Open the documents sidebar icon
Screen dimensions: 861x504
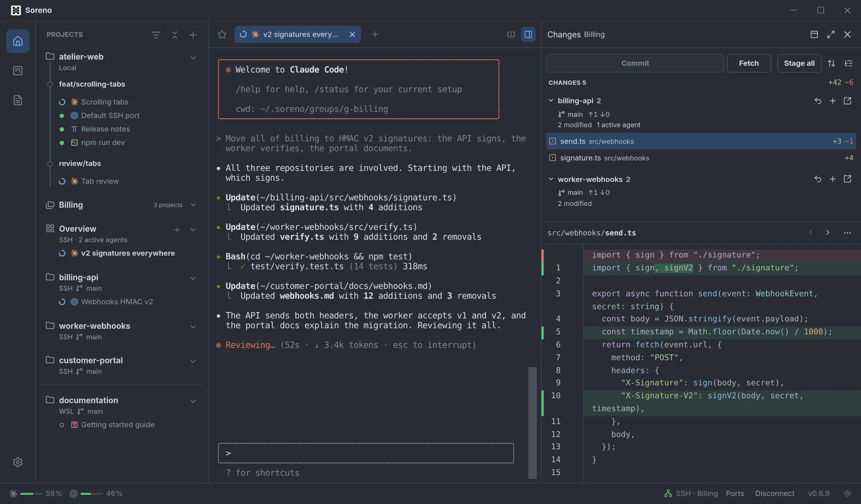point(18,100)
